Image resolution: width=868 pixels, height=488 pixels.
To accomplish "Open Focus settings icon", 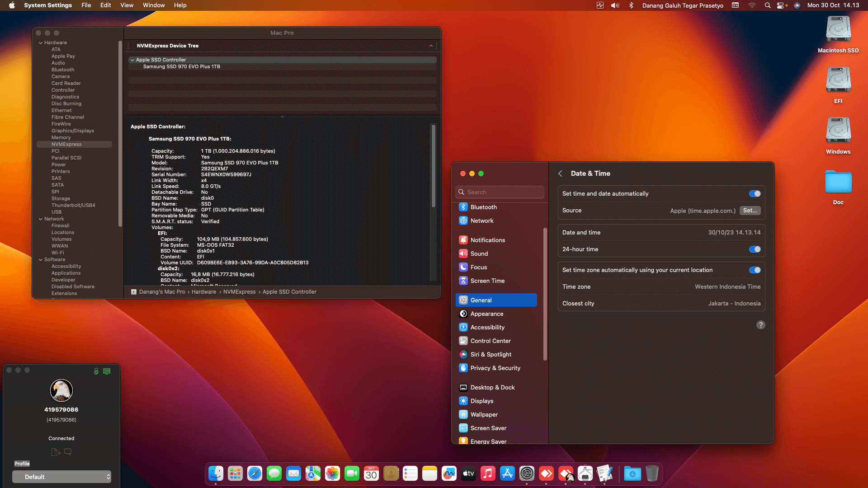I will (463, 267).
